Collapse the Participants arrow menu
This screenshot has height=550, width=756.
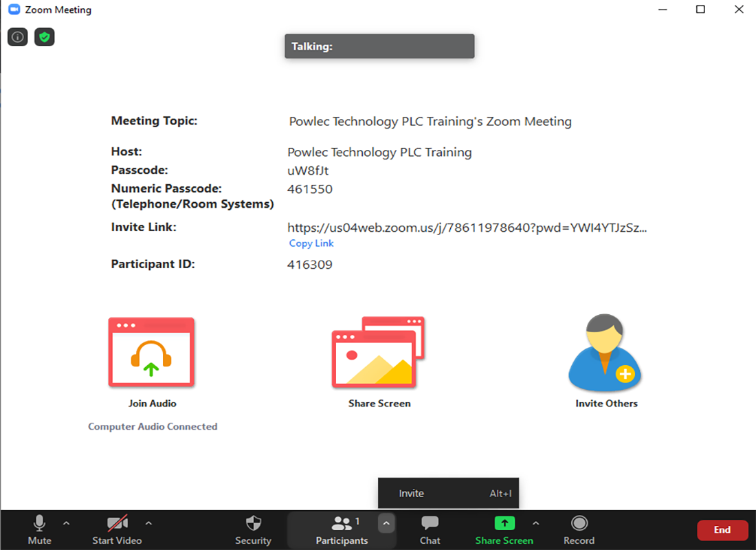[386, 523]
